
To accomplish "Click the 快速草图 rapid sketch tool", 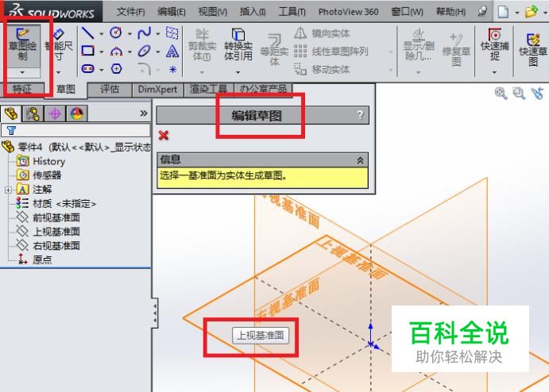I will tap(533, 50).
